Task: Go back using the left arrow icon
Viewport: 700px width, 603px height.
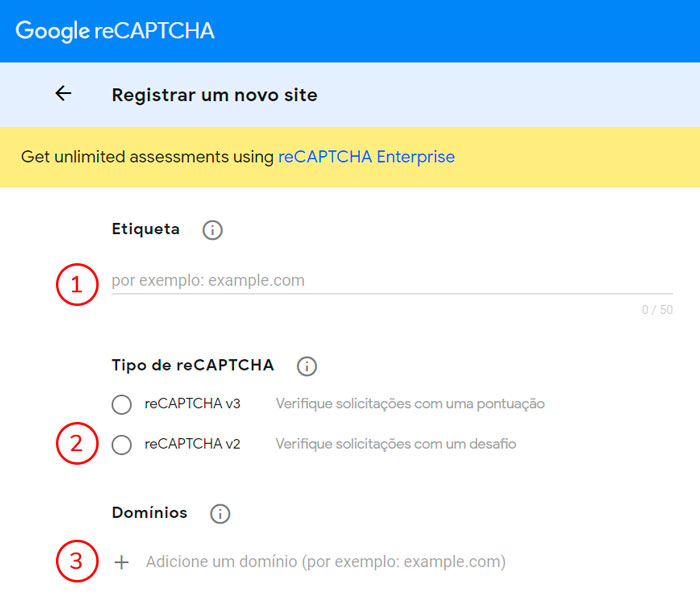Action: pyautogui.click(x=63, y=93)
